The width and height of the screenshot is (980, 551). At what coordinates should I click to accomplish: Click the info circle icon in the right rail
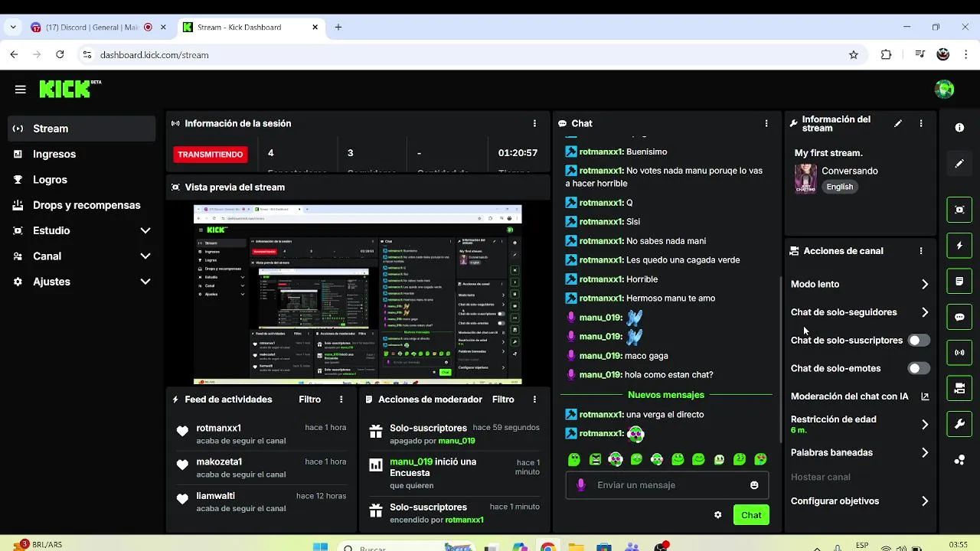[959, 128]
